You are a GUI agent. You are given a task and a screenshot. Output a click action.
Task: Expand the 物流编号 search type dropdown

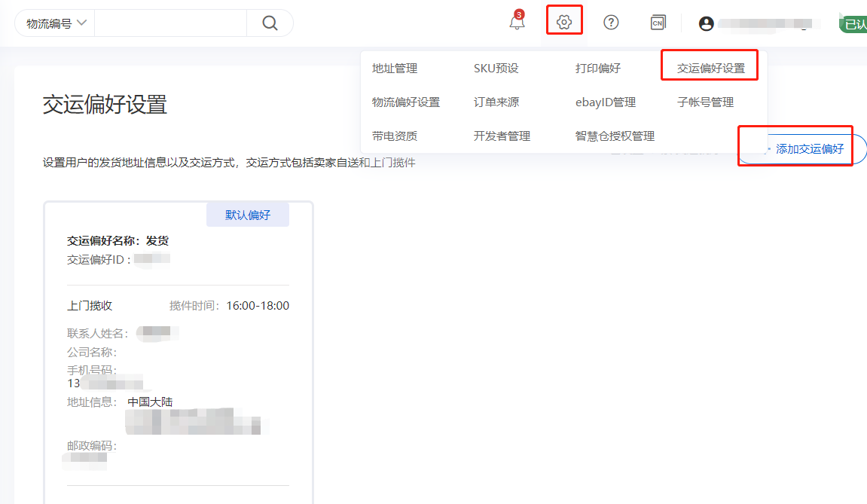point(56,23)
